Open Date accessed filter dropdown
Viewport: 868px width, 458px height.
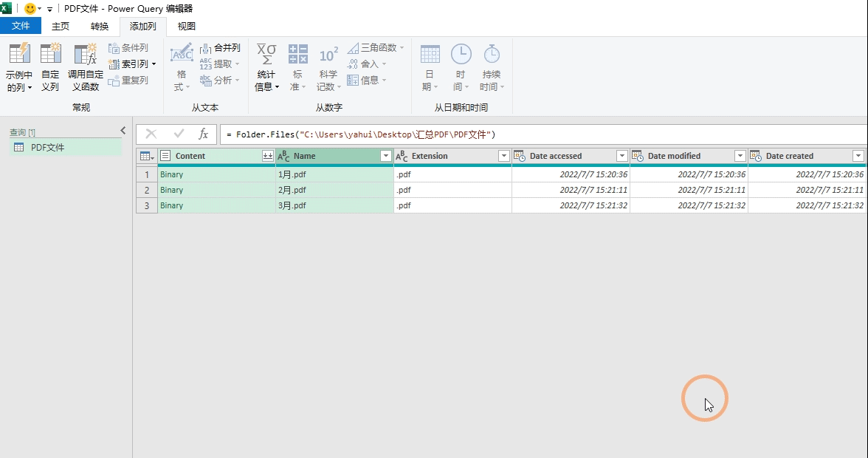click(621, 156)
